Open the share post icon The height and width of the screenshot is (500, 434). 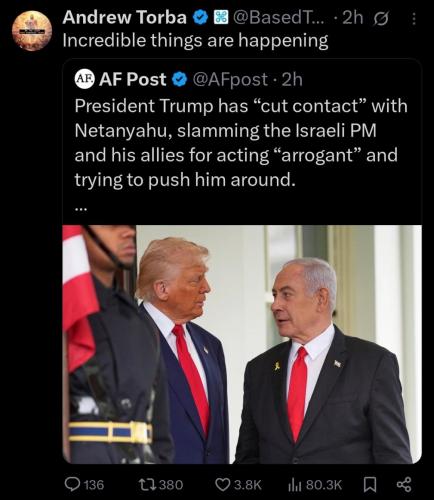[x=403, y=485]
